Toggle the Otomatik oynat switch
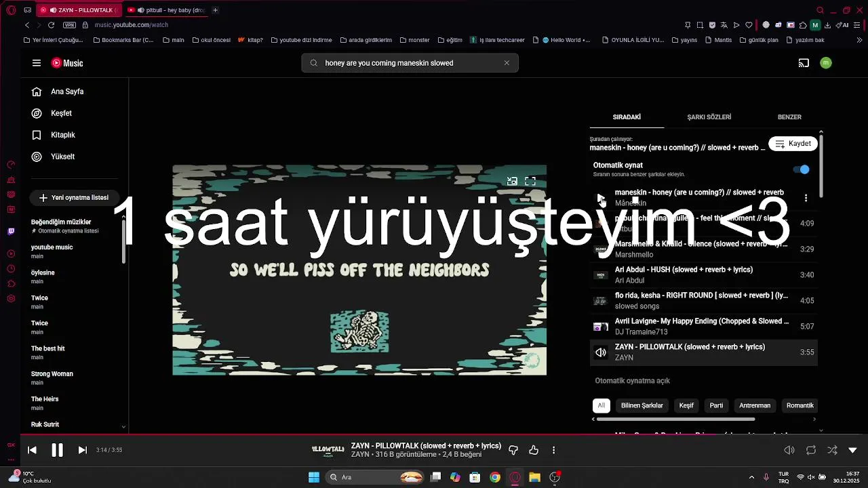Image resolution: width=868 pixels, height=488 pixels. click(x=802, y=169)
